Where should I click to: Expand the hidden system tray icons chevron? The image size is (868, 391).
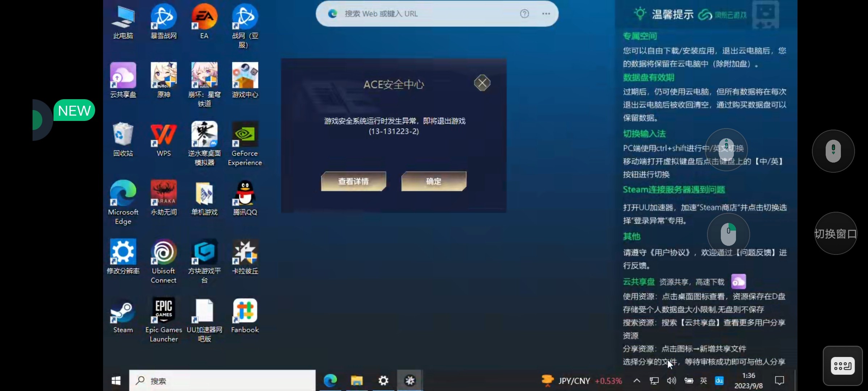[x=637, y=381]
